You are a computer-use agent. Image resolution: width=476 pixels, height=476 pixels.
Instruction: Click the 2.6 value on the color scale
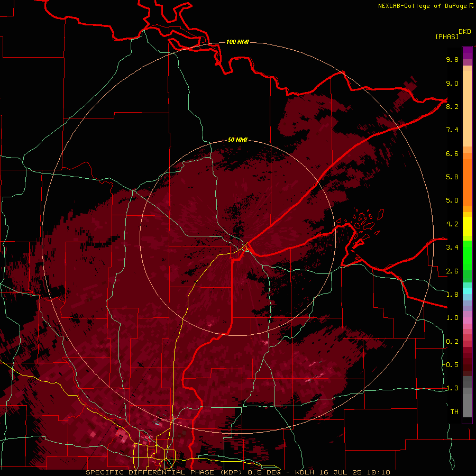(452, 271)
